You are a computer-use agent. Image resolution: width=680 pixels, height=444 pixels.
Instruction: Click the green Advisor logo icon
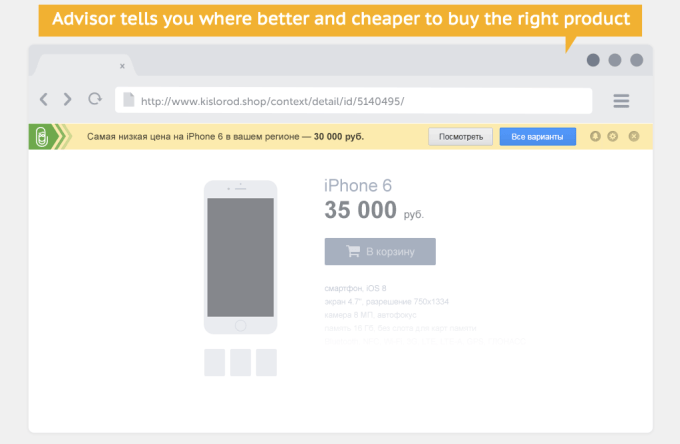(40, 137)
